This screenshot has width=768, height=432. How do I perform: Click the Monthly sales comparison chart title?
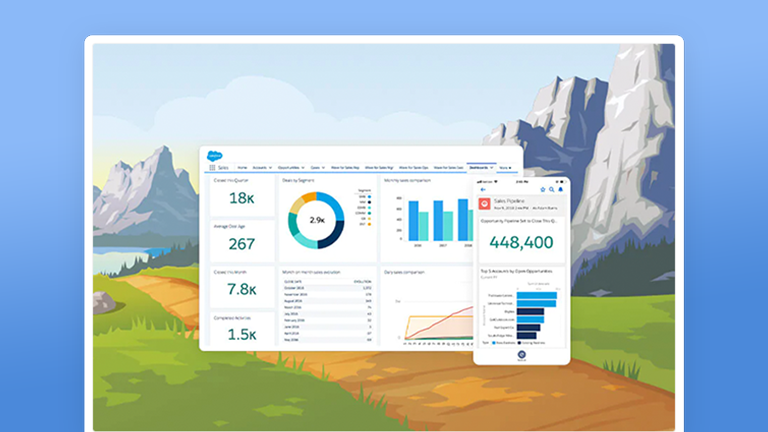[x=407, y=180]
